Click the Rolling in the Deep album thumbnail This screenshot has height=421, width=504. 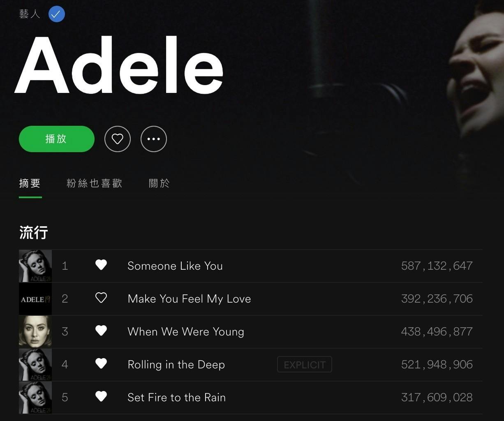(35, 365)
